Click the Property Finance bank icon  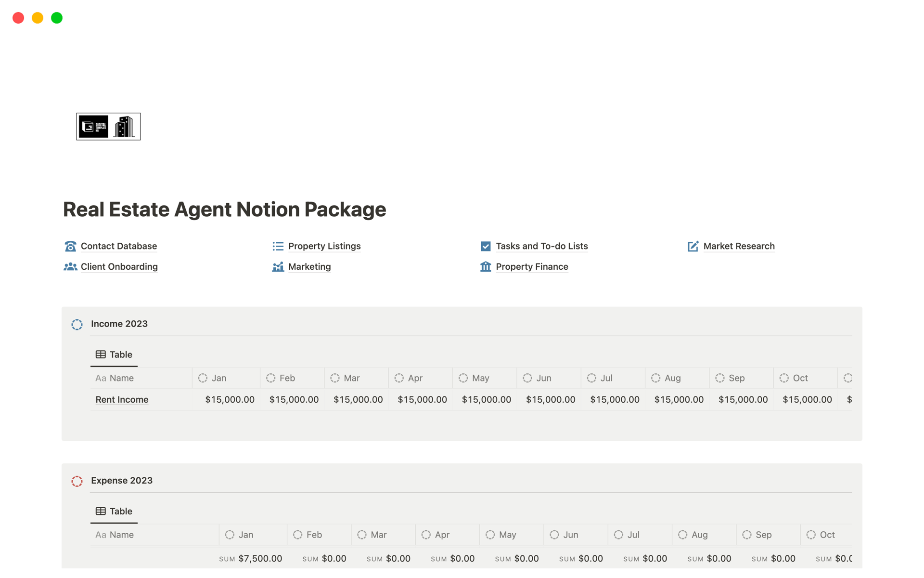[486, 267]
